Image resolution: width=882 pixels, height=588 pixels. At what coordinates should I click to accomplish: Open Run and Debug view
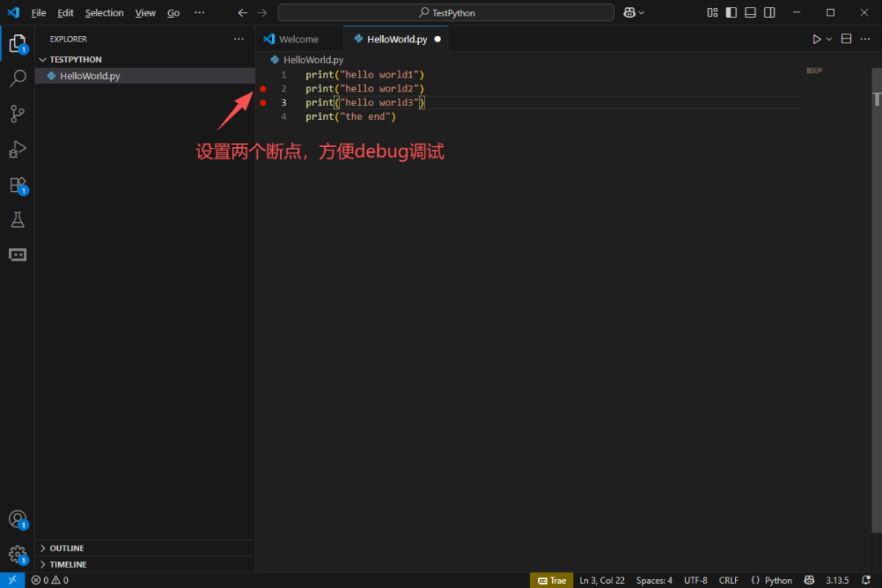click(17, 149)
